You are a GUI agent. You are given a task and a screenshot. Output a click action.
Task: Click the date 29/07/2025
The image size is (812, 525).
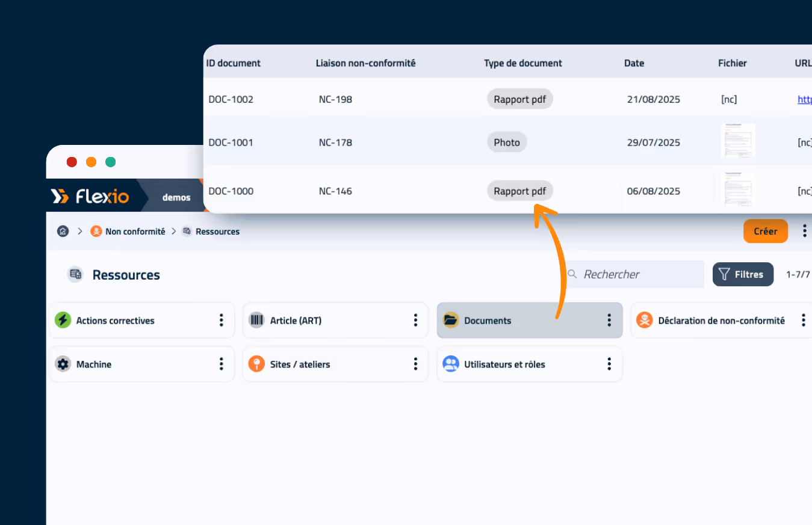(x=654, y=143)
